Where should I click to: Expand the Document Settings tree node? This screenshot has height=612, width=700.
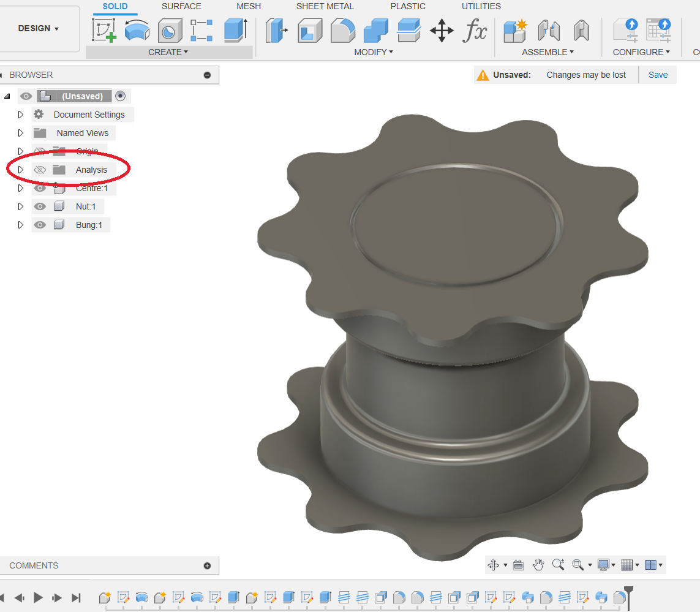tap(20, 115)
